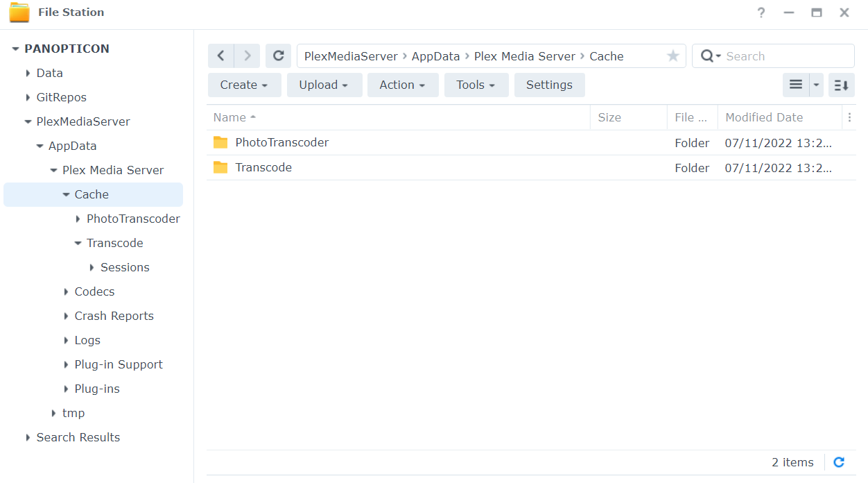Open the Create dropdown menu
Viewport: 868px width, 483px height.
point(244,85)
